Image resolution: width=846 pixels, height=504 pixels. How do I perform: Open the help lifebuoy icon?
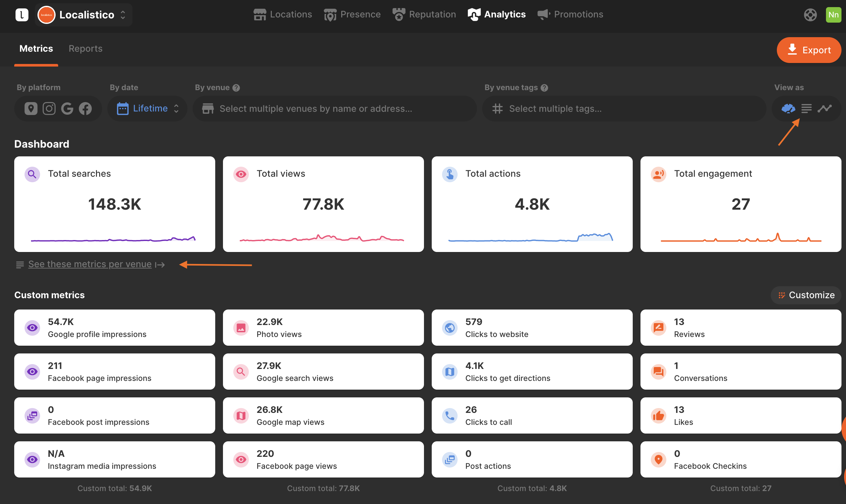point(810,15)
